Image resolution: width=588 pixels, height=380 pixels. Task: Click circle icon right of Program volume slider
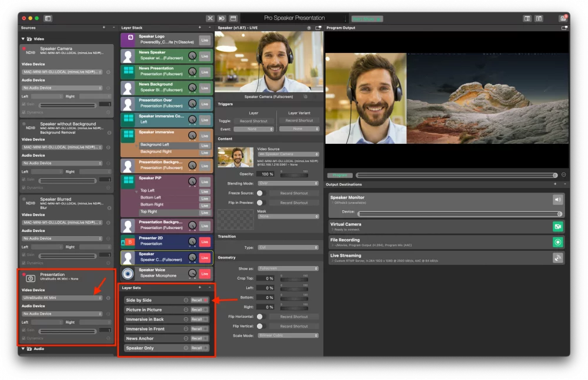(x=563, y=175)
